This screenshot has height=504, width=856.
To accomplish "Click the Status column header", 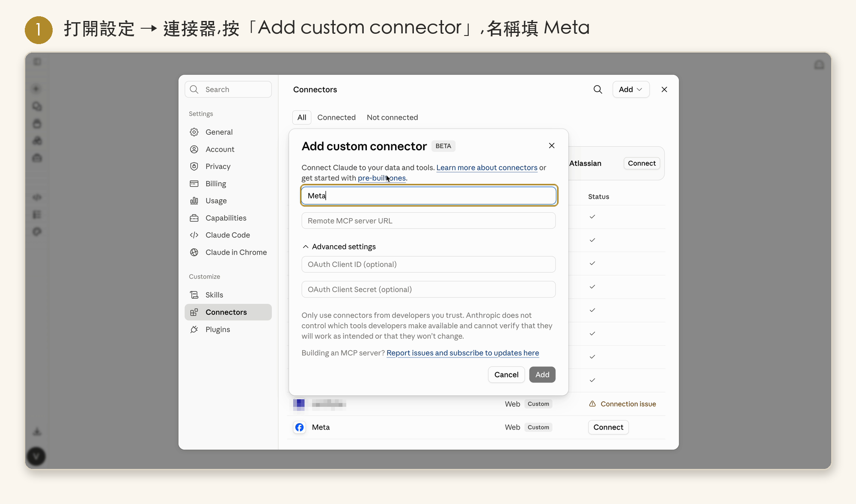I will tap(598, 197).
